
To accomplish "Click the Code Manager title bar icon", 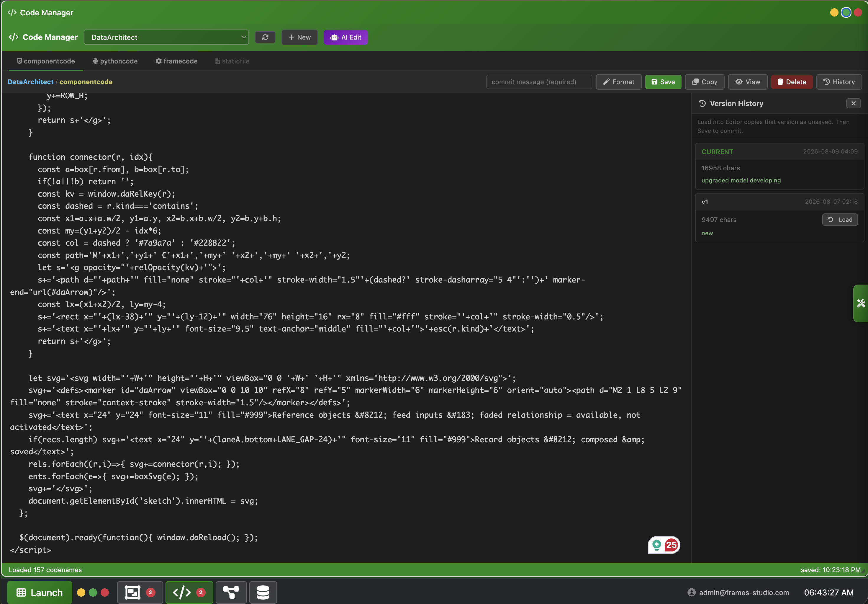I will (12, 12).
